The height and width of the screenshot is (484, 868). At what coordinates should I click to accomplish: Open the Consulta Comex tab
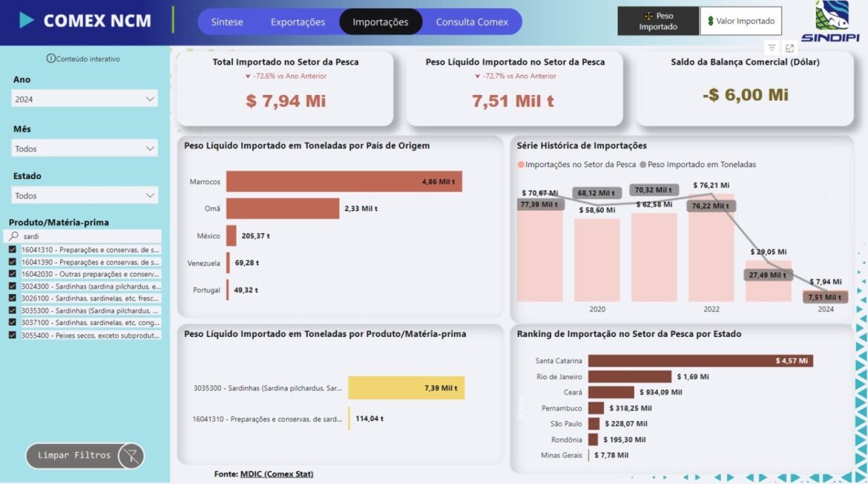coord(472,22)
